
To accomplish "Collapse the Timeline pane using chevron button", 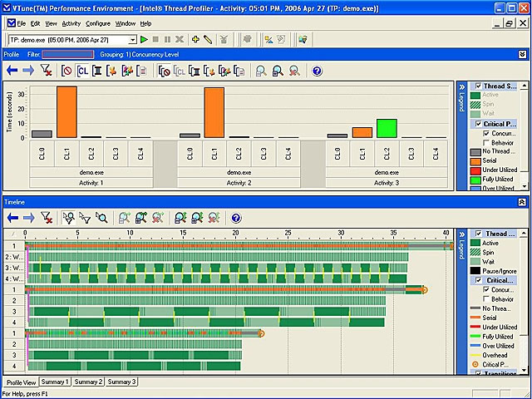I will pos(521,202).
